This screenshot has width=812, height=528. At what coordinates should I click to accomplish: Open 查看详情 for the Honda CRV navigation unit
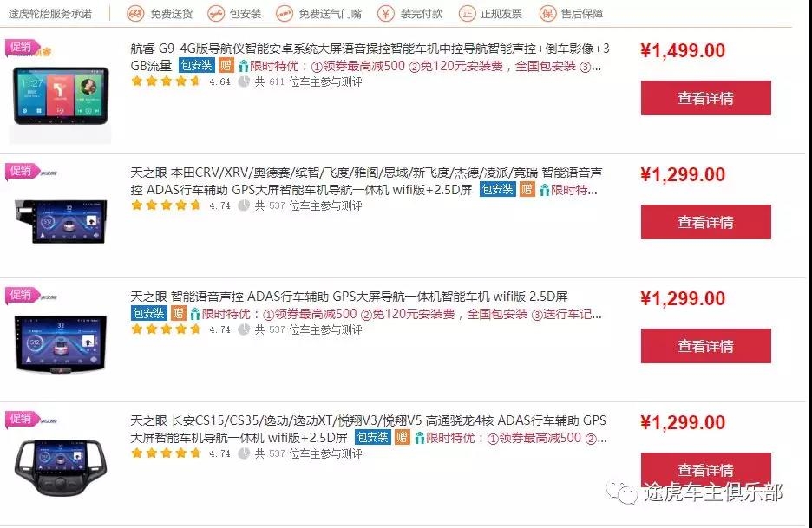705,222
